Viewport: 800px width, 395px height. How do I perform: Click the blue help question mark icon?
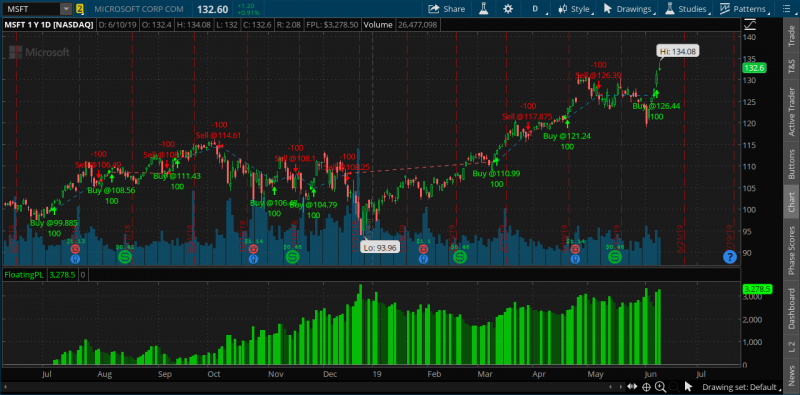(x=730, y=257)
